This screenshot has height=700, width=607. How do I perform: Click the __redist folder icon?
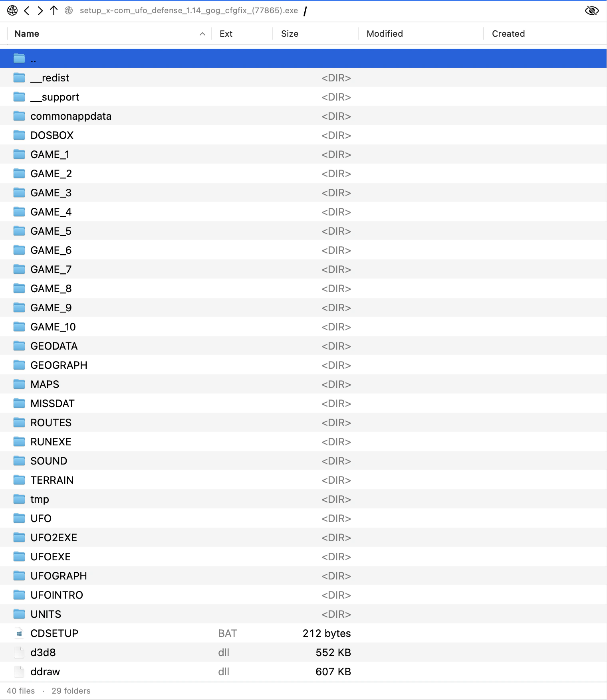[19, 77]
